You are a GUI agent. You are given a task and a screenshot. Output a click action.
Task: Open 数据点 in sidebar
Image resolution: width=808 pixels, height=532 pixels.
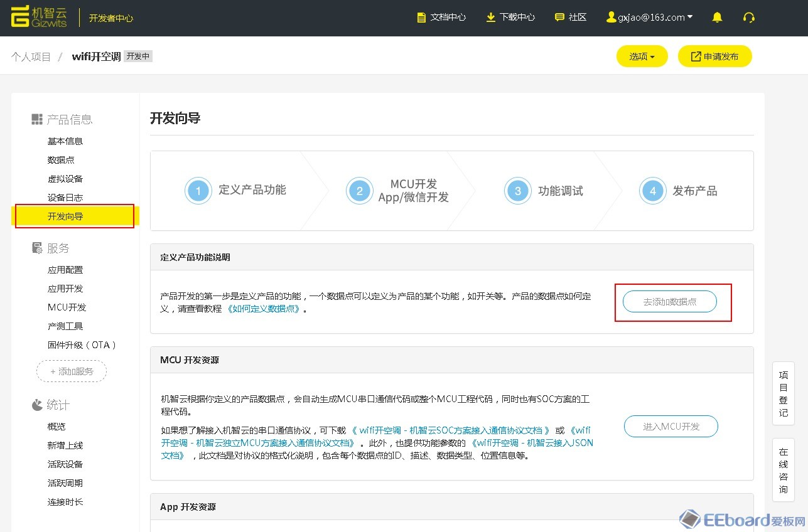tap(61, 160)
